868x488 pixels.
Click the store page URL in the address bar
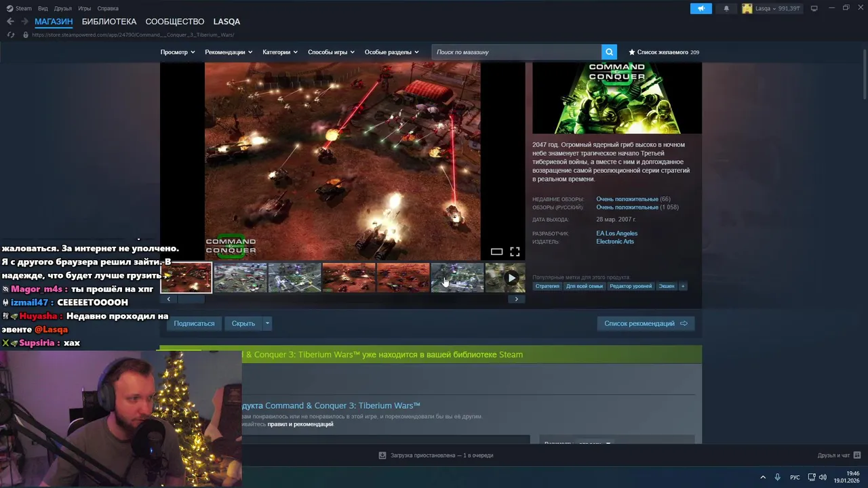coord(133,35)
